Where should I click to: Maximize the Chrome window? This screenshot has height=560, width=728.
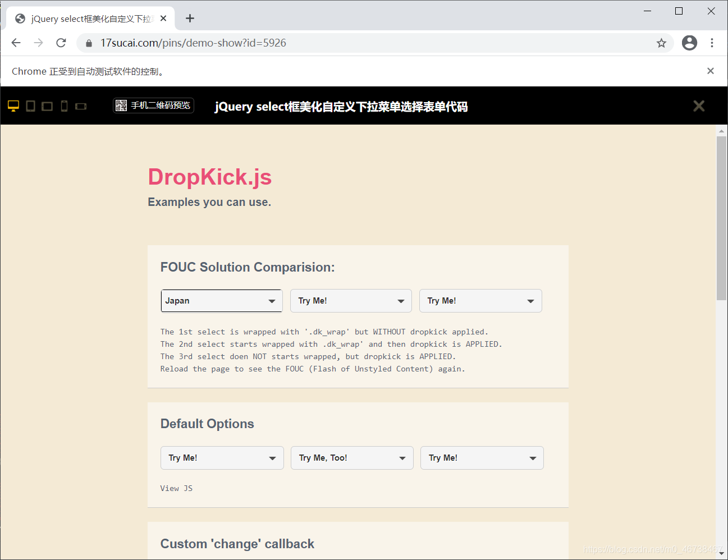click(679, 11)
